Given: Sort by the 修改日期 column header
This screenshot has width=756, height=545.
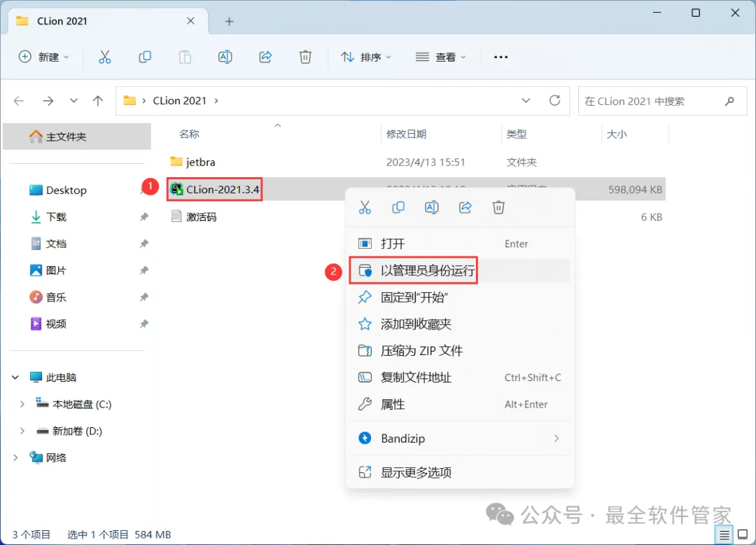Looking at the screenshot, I should pyautogui.click(x=406, y=134).
